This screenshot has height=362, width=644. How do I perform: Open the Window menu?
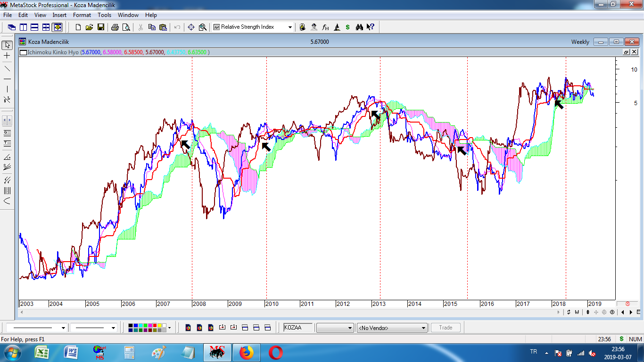pos(128,15)
